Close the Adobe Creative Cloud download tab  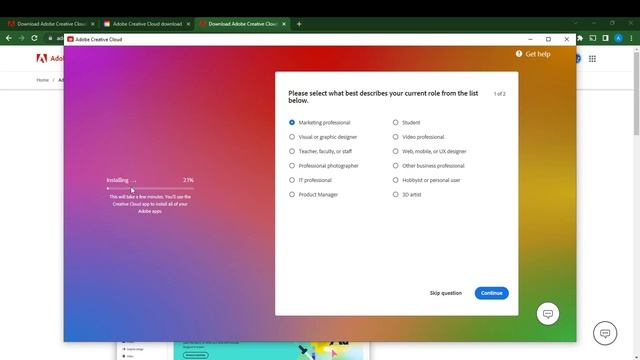tap(188, 24)
